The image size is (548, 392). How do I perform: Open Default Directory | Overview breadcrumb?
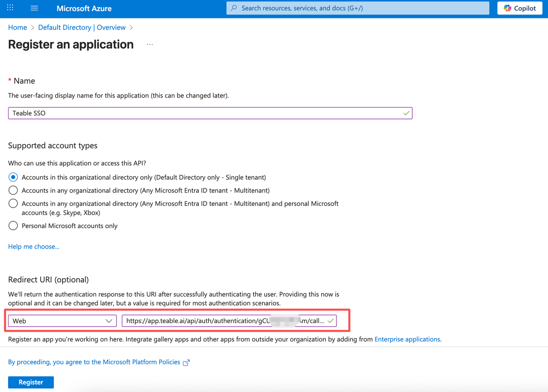coord(82,27)
